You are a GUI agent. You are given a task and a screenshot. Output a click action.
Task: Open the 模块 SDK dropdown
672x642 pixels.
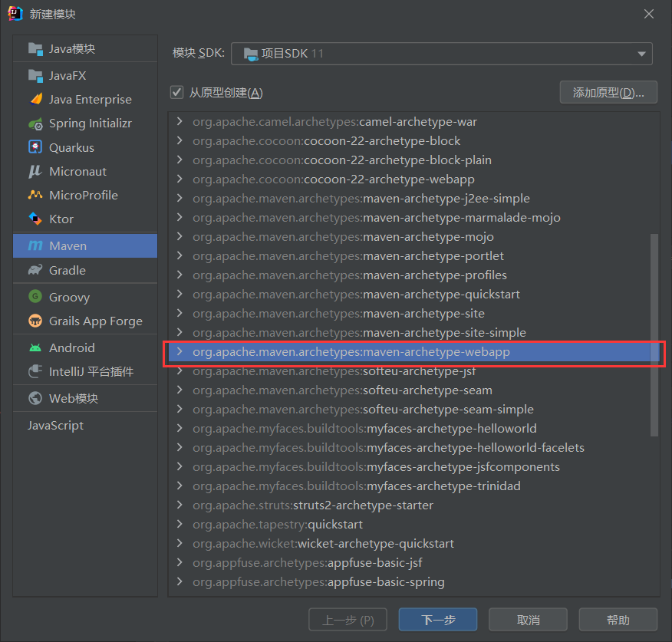point(441,54)
